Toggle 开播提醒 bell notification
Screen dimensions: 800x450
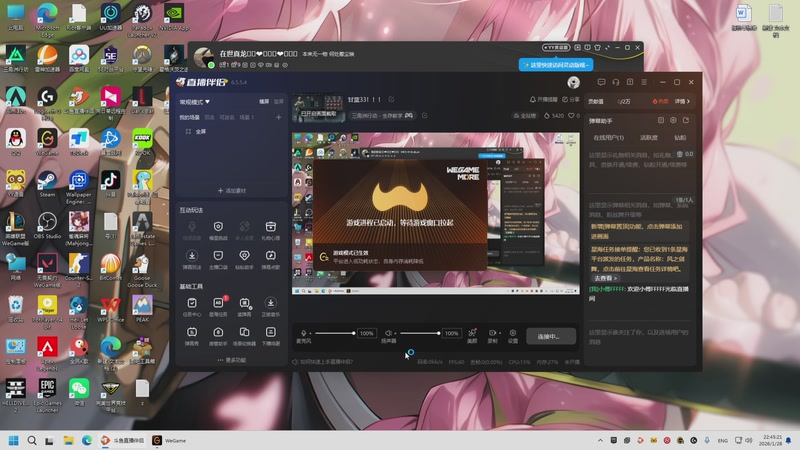(543, 99)
